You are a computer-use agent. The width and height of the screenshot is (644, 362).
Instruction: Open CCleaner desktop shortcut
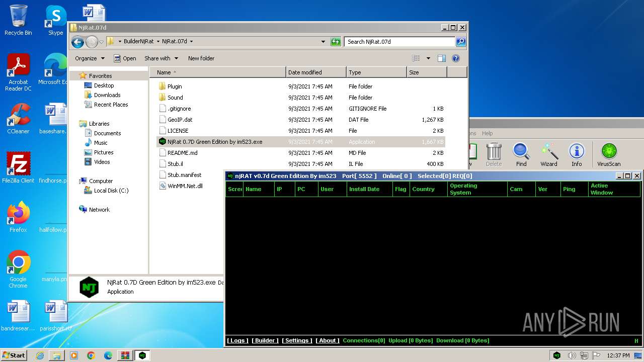tap(18, 118)
